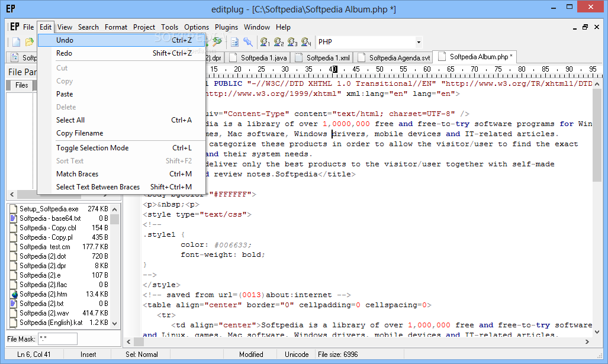Click the file icon of Setup_Softpedia.exe
Image resolution: width=608 pixels, height=364 pixels.
[x=14, y=209]
